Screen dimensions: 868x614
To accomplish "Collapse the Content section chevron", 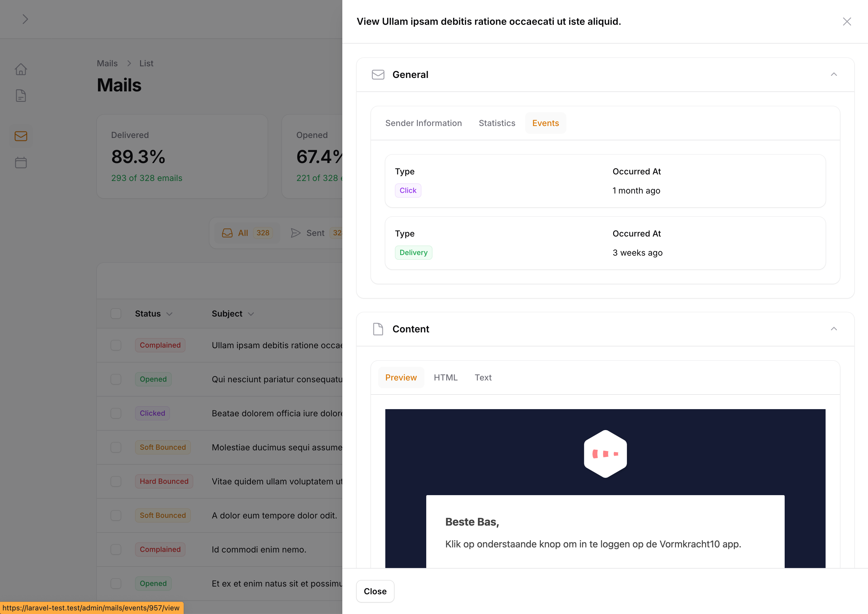I will [834, 329].
